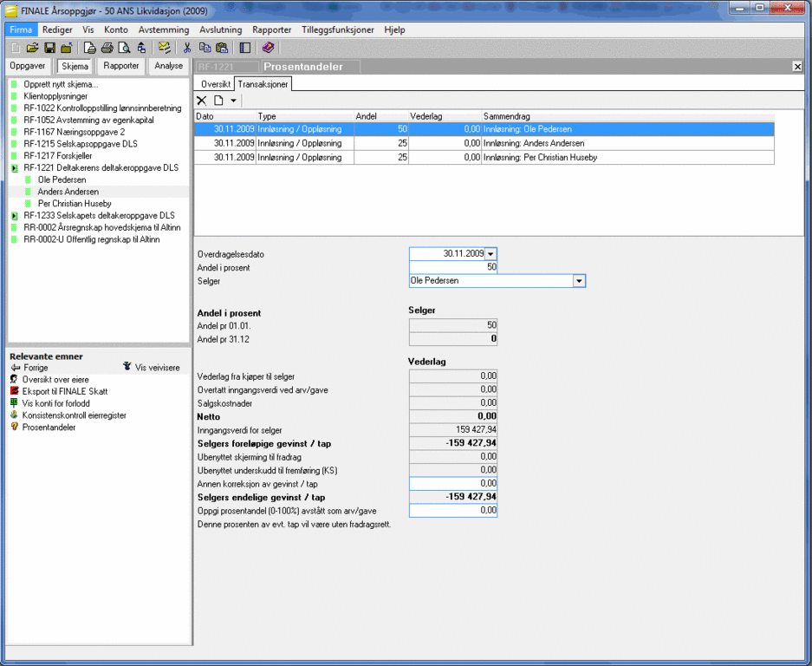Click the copy toolbar icon
This screenshot has width=812, height=666.
coord(205,49)
